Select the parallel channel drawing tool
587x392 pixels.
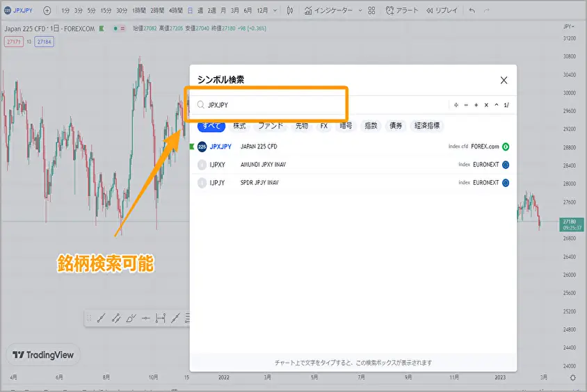[x=116, y=318]
